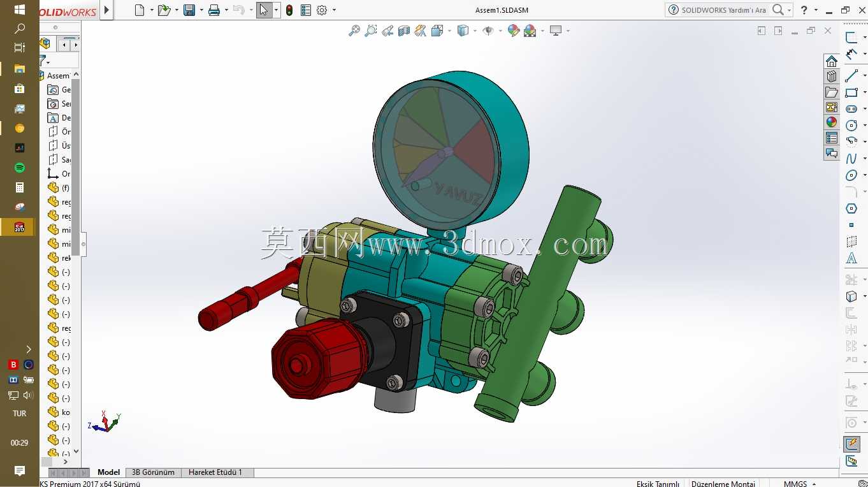Click the feature tree vertical scrollbar
Image resolution: width=868 pixels, height=487 pixels.
76,263
